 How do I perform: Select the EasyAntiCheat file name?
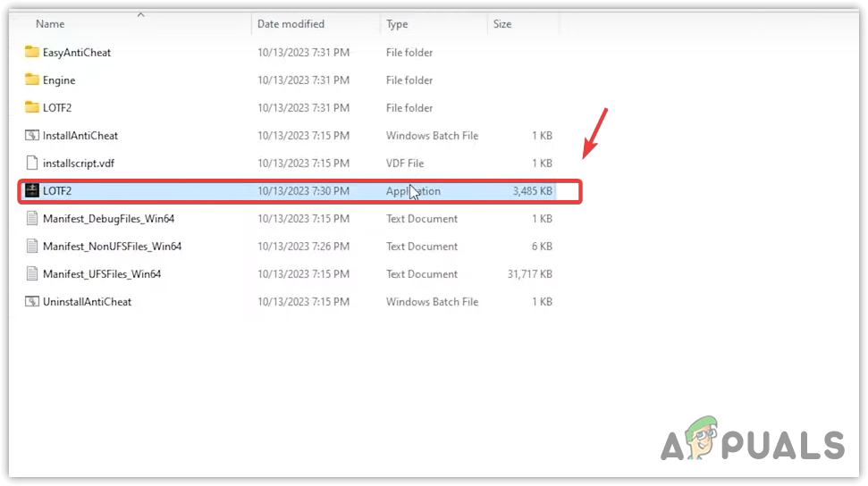tap(77, 52)
